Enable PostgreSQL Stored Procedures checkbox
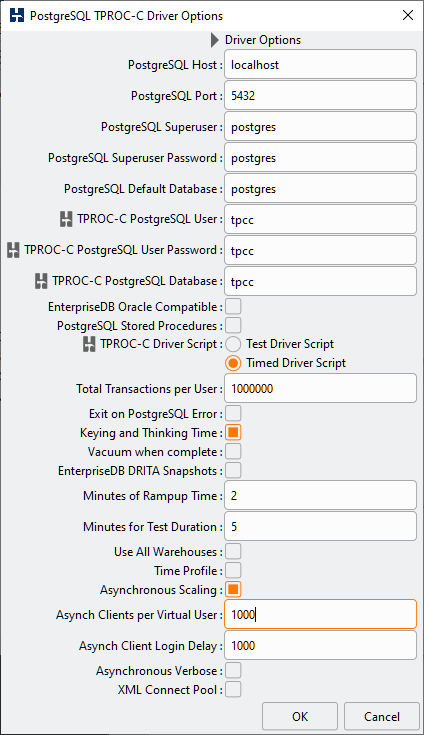This screenshot has width=424, height=735. pos(233,325)
